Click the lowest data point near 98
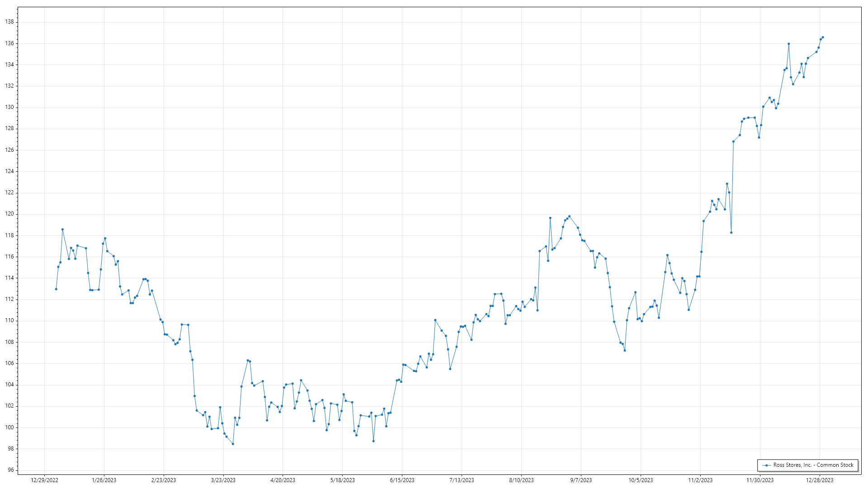 [233, 444]
